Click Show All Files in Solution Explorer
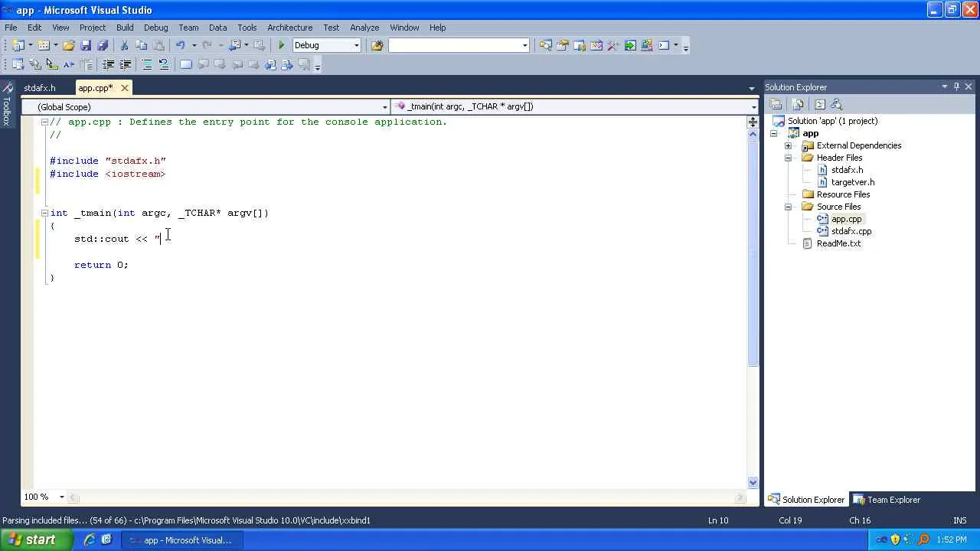 pyautogui.click(x=798, y=104)
